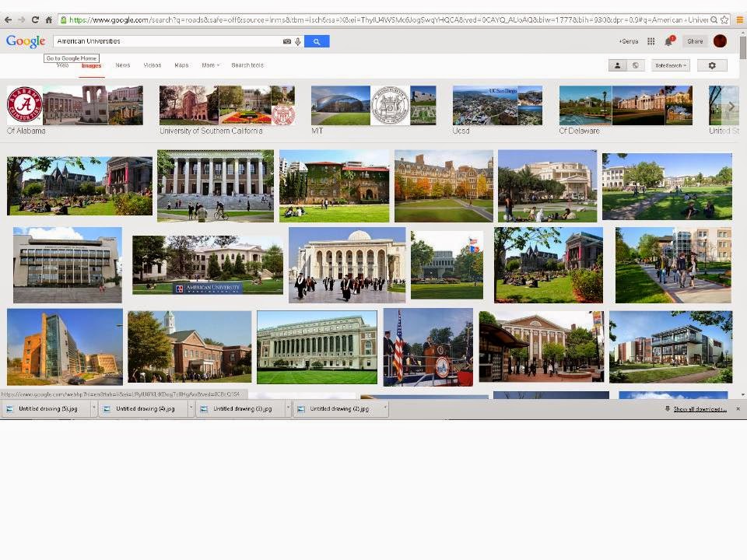Open dropdown arrow for Untitled drawing (5).jpg
Viewport: 747px width, 560px height.
(94, 408)
